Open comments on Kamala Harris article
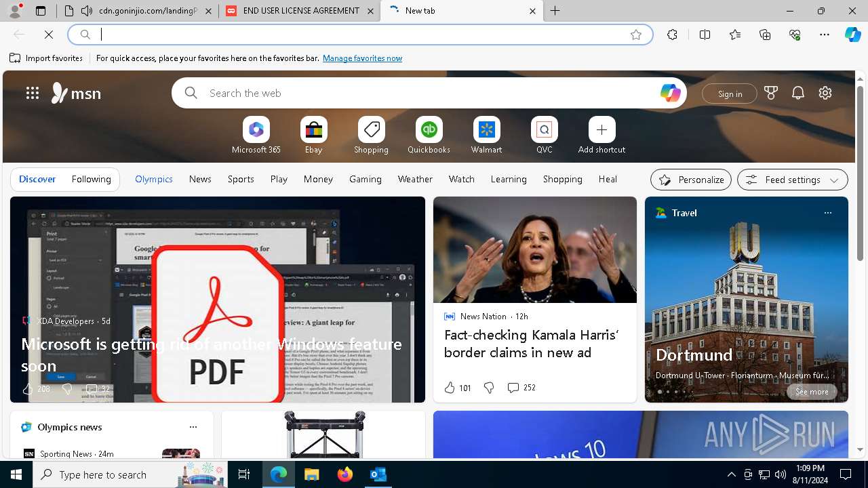 click(x=521, y=388)
